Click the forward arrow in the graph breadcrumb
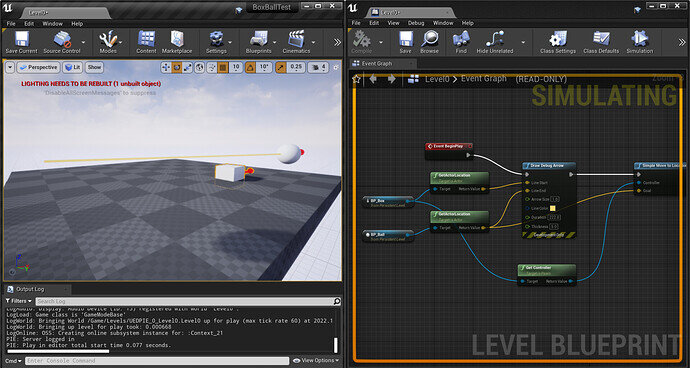 pos(391,79)
